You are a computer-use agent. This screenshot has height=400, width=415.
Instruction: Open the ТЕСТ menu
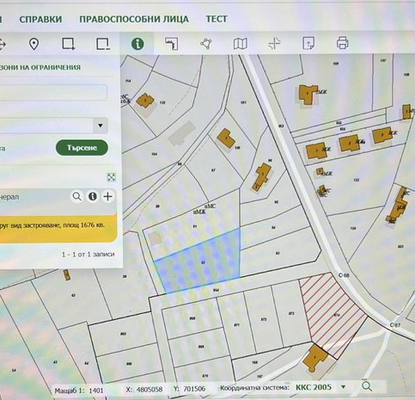click(x=217, y=19)
